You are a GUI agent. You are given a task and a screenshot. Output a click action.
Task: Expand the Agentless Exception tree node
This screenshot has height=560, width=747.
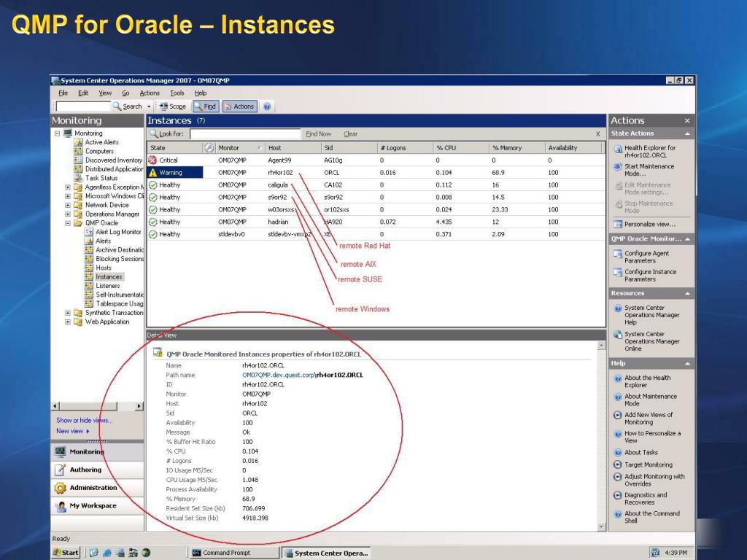(68, 187)
